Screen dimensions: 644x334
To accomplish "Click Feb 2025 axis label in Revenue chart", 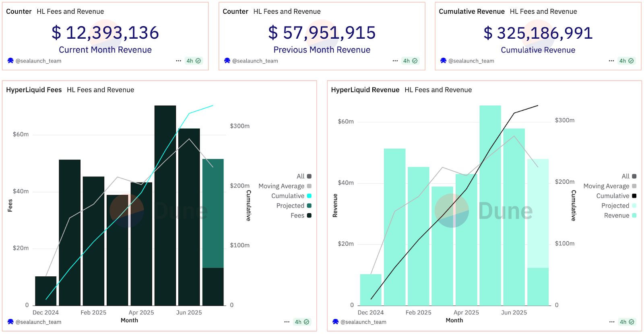I will tap(418, 313).
